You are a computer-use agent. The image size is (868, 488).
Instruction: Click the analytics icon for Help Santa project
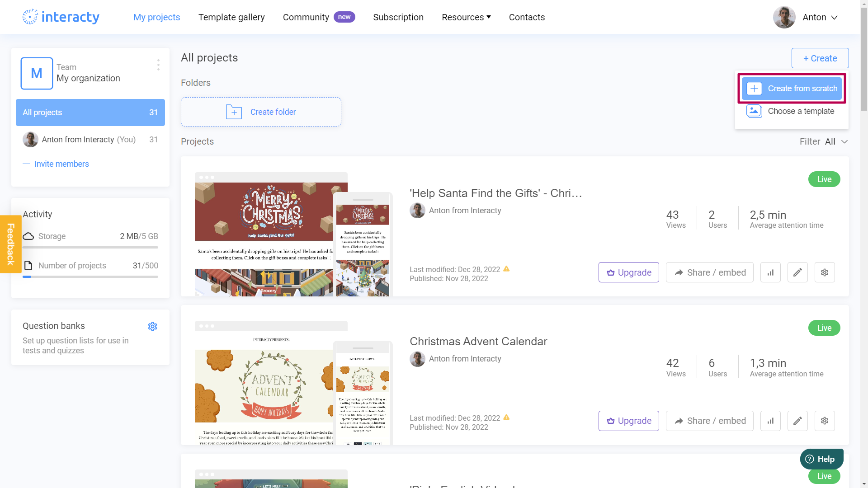[x=771, y=272]
